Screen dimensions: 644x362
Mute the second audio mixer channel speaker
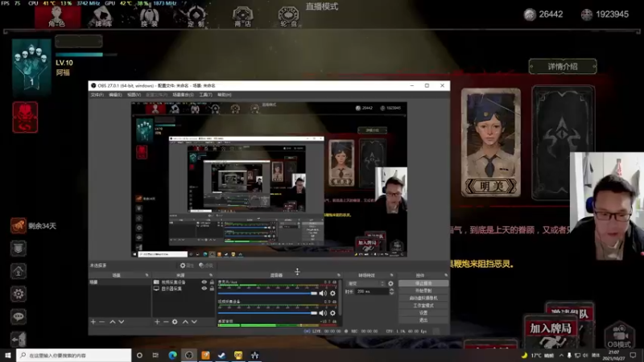pos(324,313)
